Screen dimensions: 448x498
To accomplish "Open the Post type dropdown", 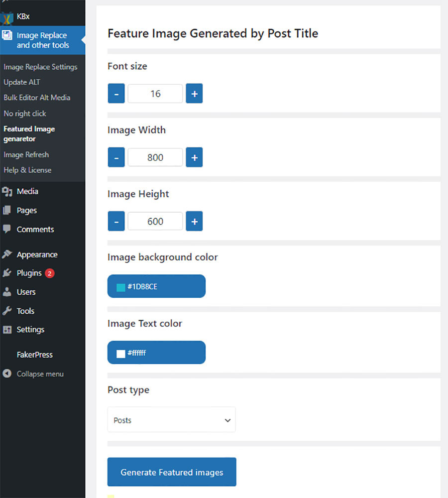I will pos(171,419).
